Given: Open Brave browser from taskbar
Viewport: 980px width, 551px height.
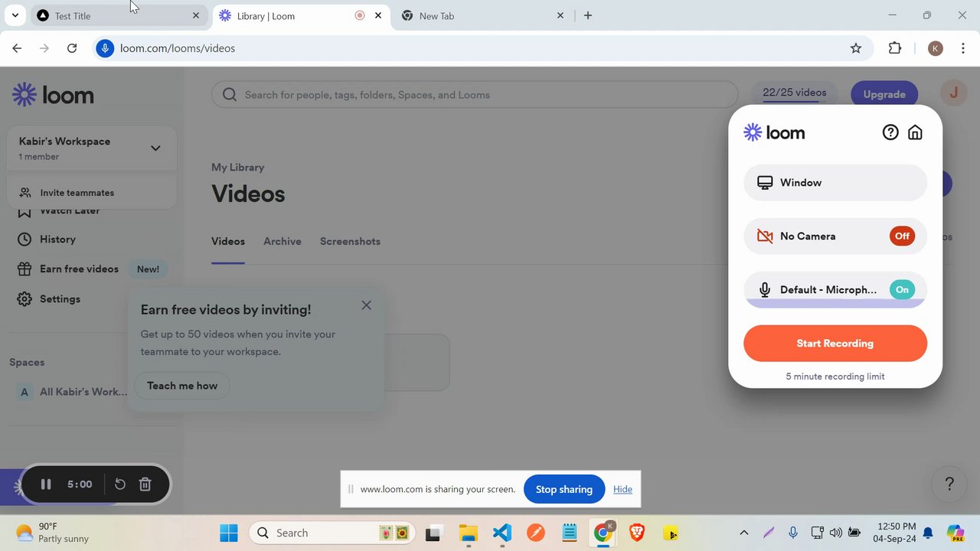Looking at the screenshot, I should click(x=637, y=533).
